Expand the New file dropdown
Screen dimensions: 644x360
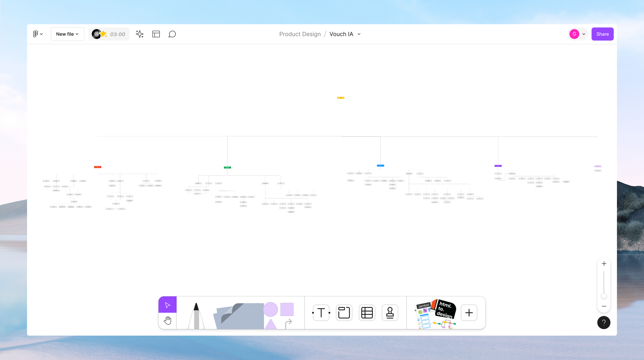pos(67,34)
